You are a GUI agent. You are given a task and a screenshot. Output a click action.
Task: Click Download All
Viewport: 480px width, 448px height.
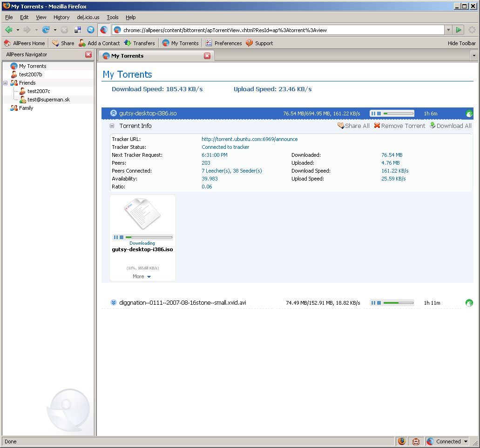450,126
